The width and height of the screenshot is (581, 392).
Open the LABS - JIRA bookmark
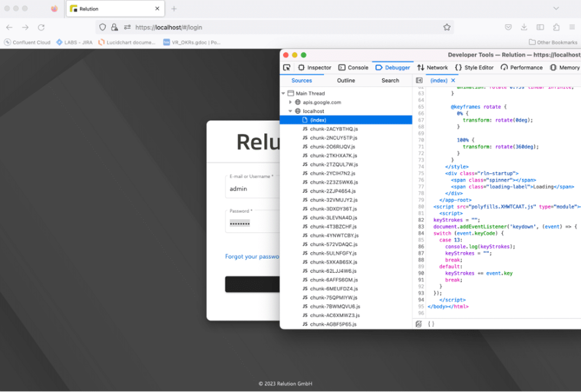[74, 42]
